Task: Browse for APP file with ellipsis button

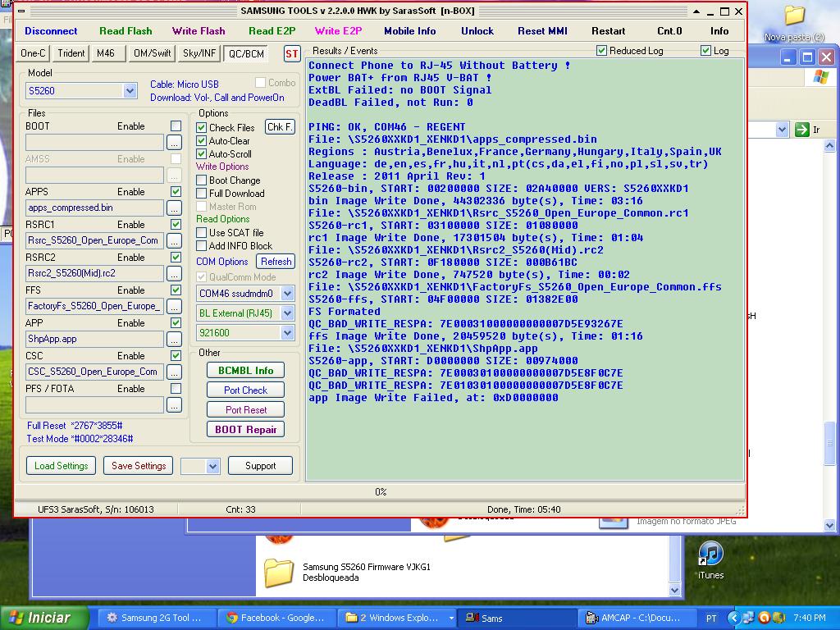Action: click(x=174, y=339)
